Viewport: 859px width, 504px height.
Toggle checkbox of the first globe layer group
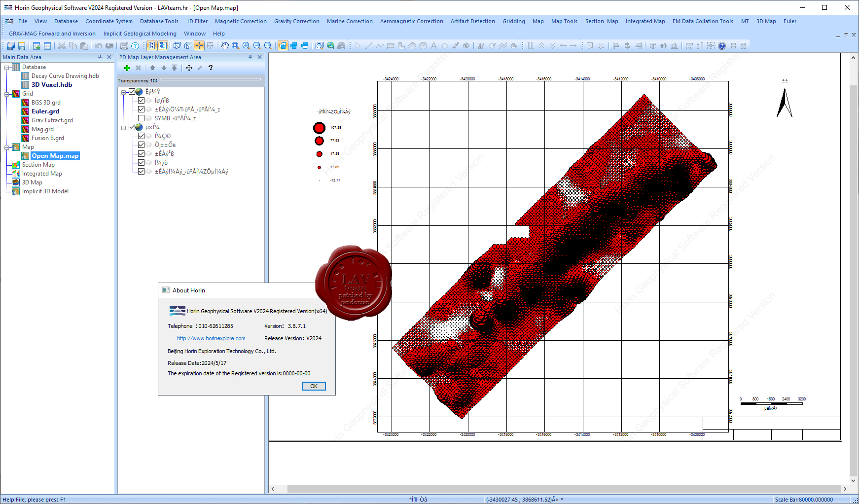coord(132,92)
